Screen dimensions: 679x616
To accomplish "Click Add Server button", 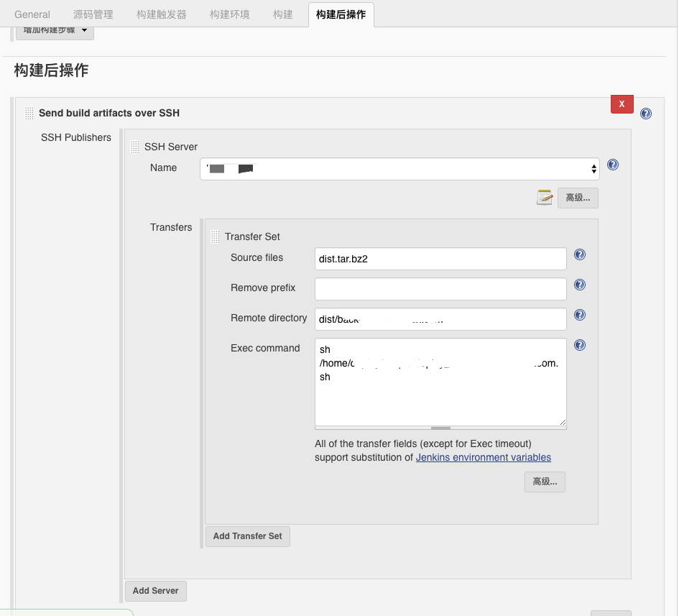I will click(155, 591).
